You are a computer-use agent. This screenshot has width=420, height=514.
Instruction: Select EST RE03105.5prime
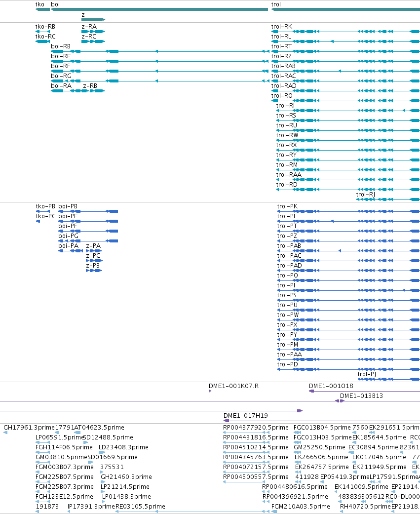tap(140, 507)
